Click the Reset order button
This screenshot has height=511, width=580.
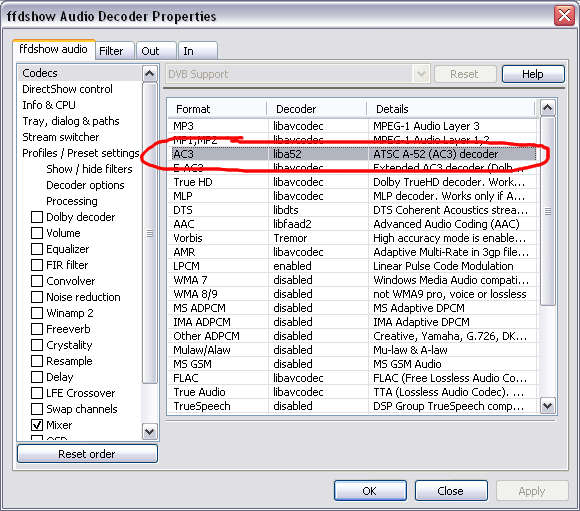[87, 454]
